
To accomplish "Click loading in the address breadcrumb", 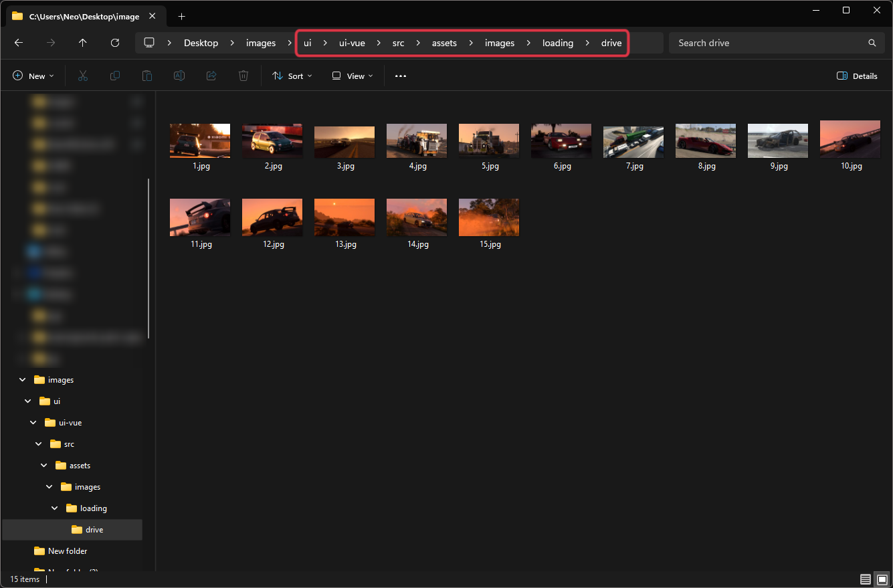I will [x=558, y=43].
